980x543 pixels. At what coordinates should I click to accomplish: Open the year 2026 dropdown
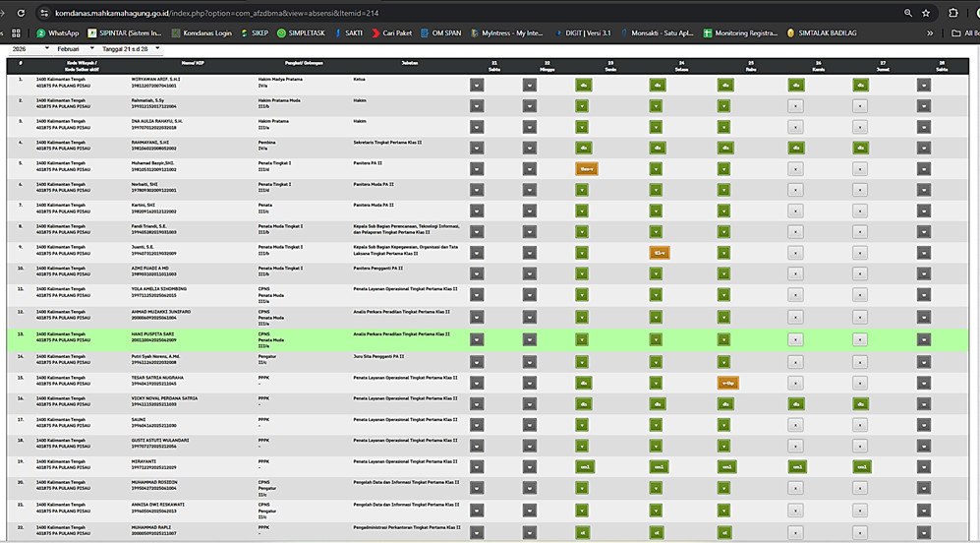tap(25, 48)
